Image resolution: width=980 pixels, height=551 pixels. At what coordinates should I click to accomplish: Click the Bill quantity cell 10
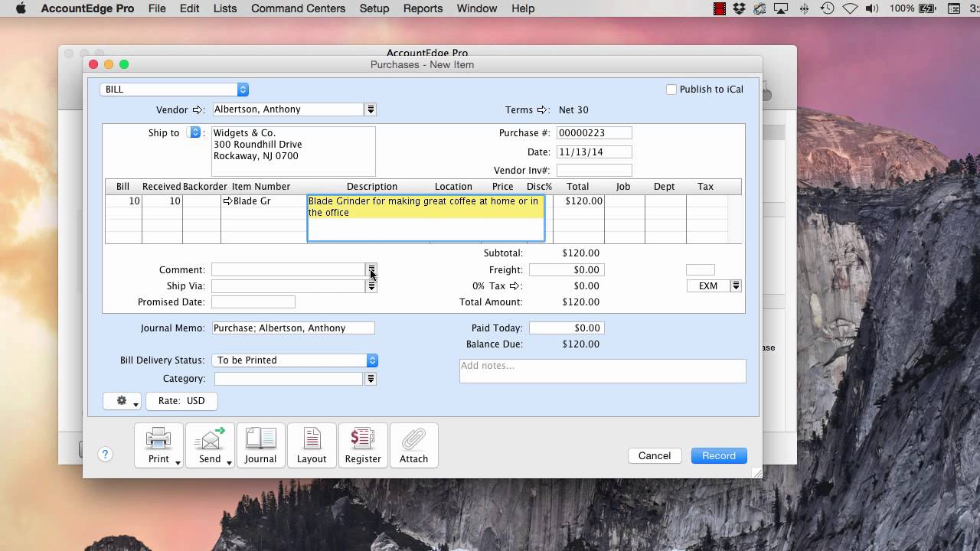[123, 201]
